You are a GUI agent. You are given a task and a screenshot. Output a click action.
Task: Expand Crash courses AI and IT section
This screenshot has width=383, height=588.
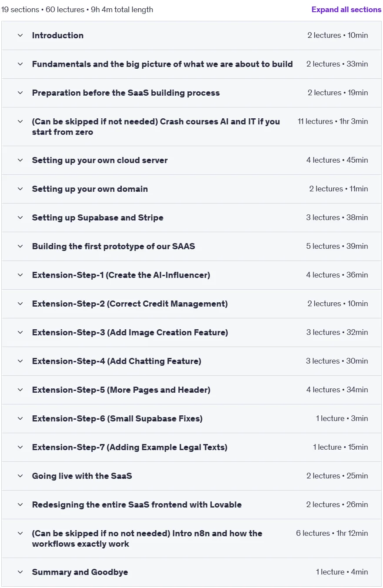point(191,127)
